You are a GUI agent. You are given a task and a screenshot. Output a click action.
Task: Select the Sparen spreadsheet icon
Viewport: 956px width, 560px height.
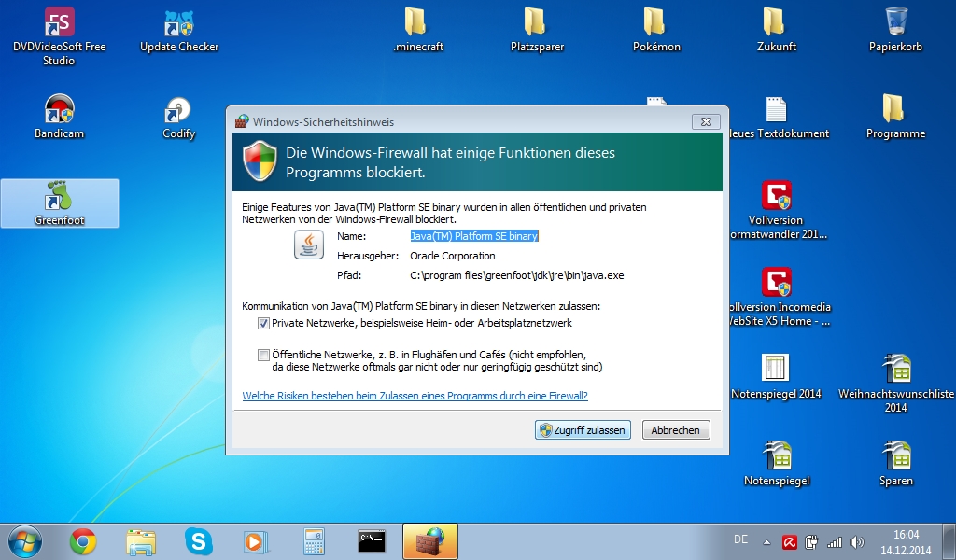pyautogui.click(x=895, y=464)
